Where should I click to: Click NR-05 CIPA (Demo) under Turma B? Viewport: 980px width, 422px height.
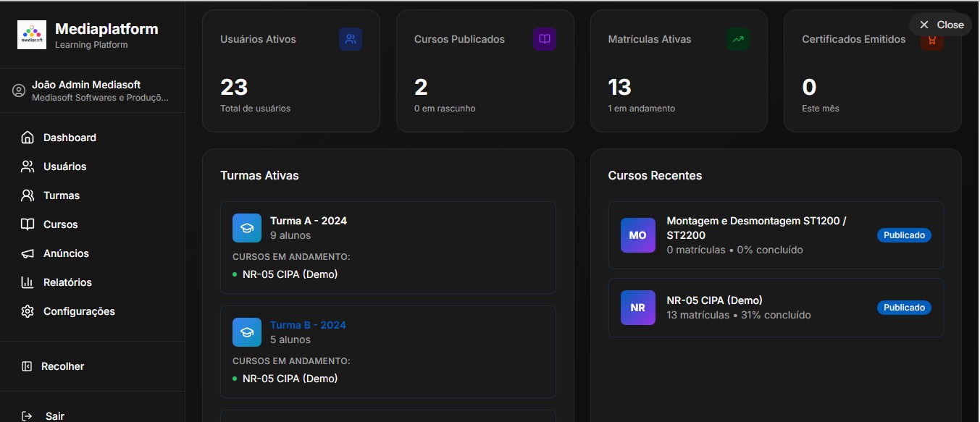tap(290, 379)
